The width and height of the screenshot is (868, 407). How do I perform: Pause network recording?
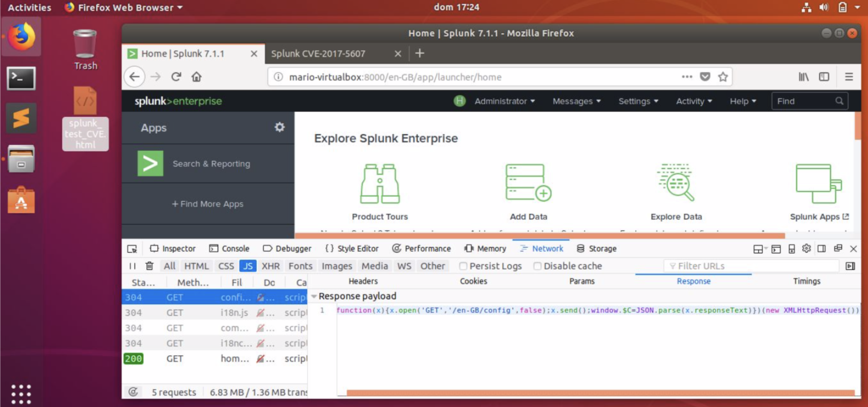[x=132, y=266]
